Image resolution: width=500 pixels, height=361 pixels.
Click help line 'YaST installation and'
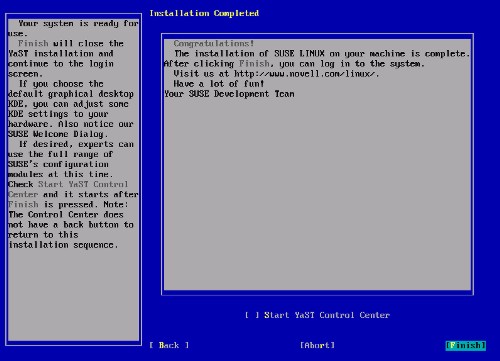(x=61, y=54)
